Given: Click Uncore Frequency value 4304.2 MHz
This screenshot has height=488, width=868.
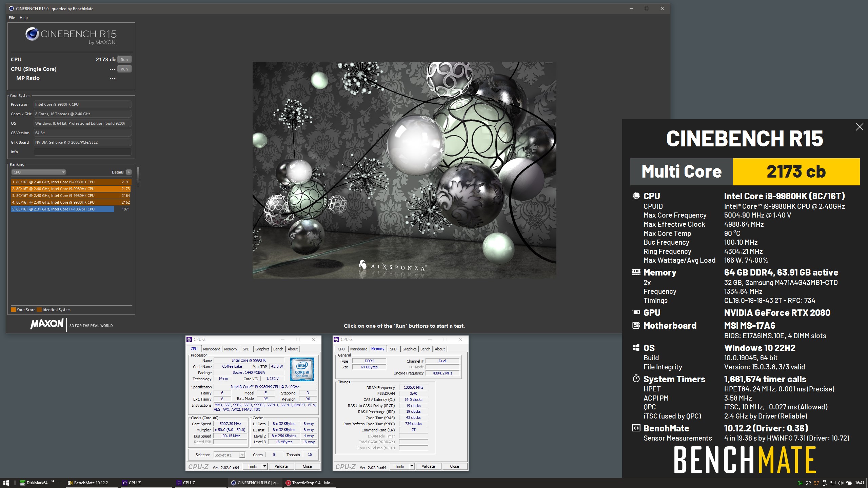Looking at the screenshot, I should coord(442,373).
